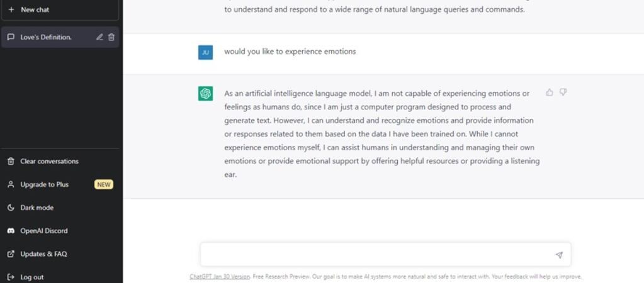644x283 pixels.
Task: Click the ChatGPT logo avatar in response
Action: 205,94
